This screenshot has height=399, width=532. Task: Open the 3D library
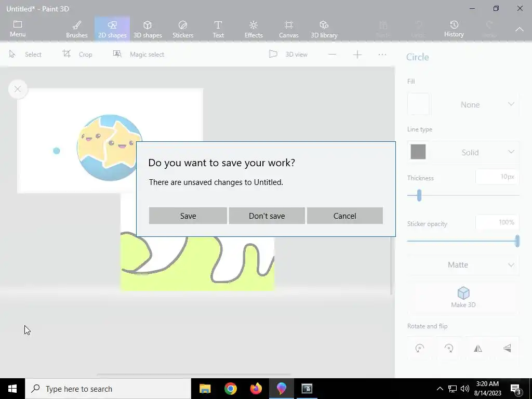click(324, 29)
